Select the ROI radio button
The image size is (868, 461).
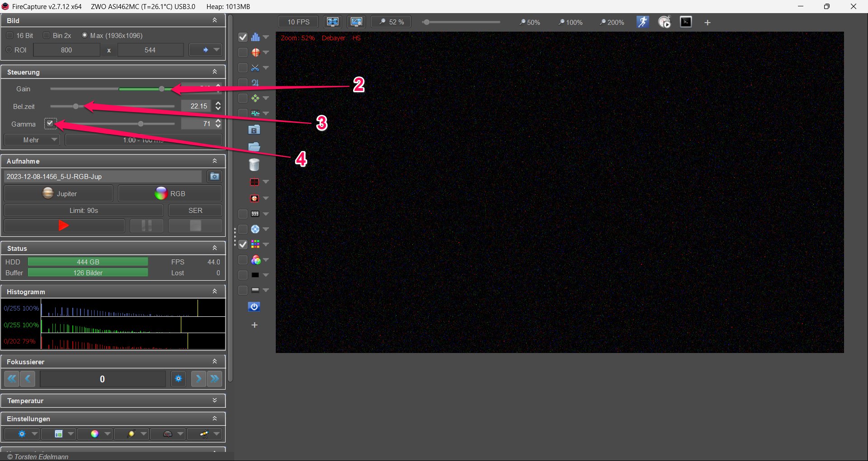pos(9,50)
